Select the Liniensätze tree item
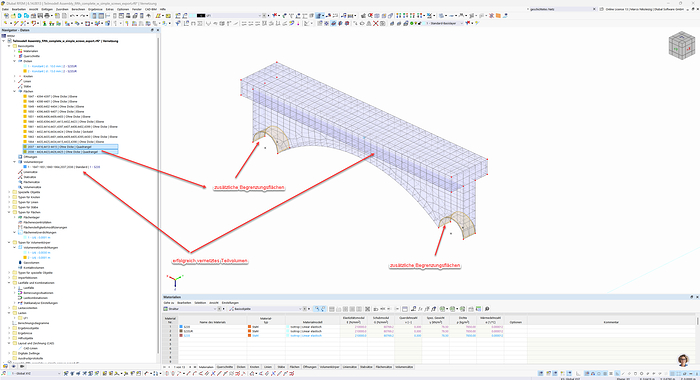This screenshot has width=700, height=380. click(30, 172)
